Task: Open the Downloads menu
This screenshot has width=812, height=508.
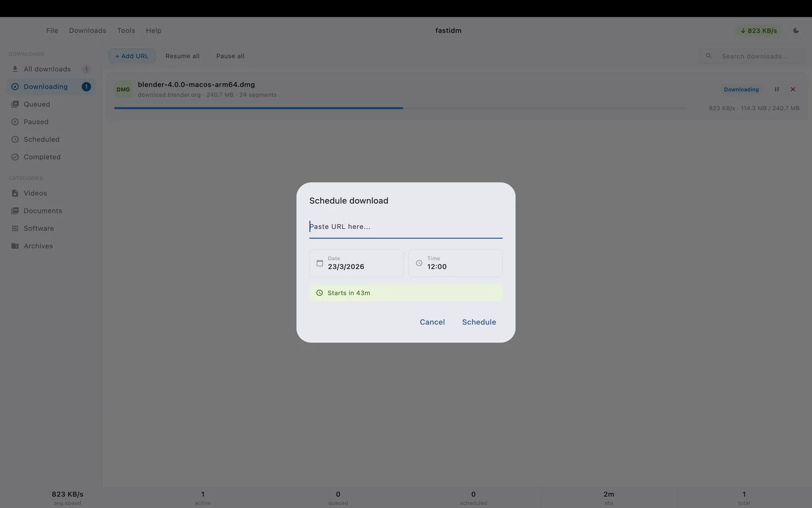Action: click(x=87, y=30)
